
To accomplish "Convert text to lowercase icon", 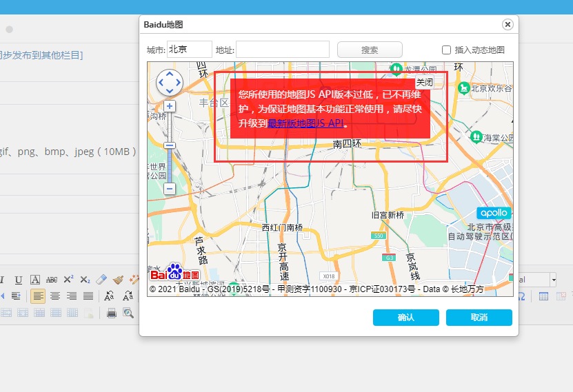I will pyautogui.click(x=128, y=296).
